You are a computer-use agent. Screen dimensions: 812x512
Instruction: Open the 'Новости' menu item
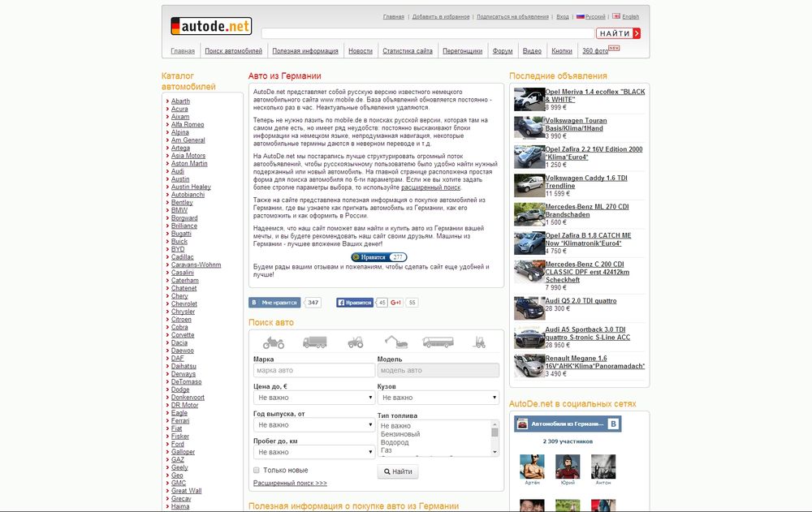pos(361,51)
